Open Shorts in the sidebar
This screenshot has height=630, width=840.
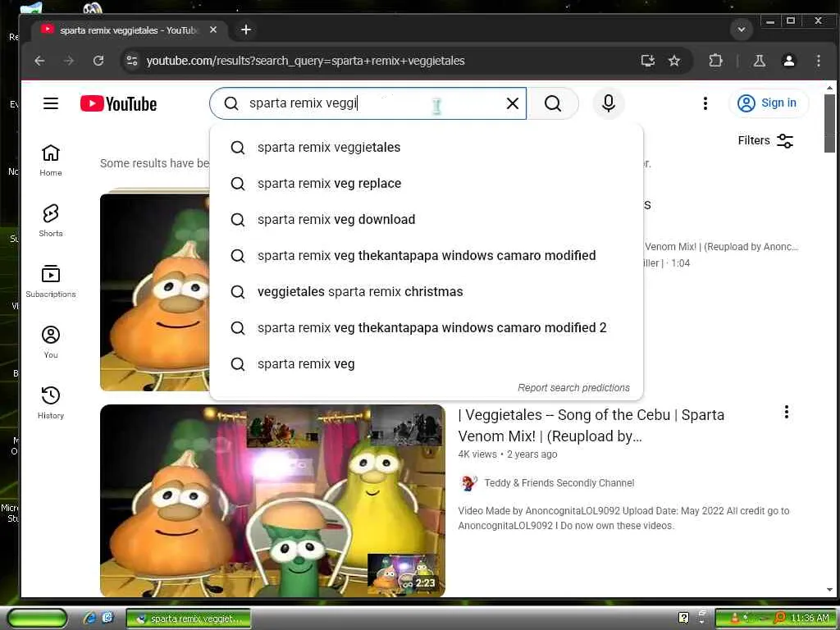pyautogui.click(x=51, y=221)
